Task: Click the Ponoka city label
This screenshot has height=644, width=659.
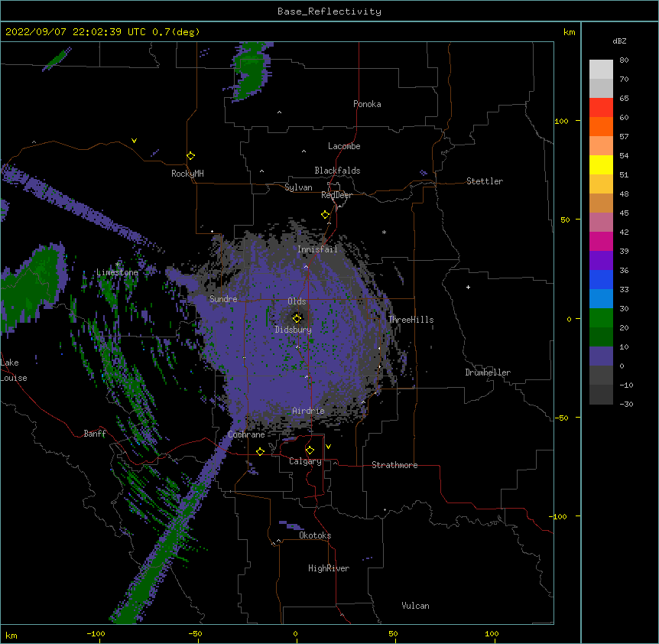Action: click(367, 104)
